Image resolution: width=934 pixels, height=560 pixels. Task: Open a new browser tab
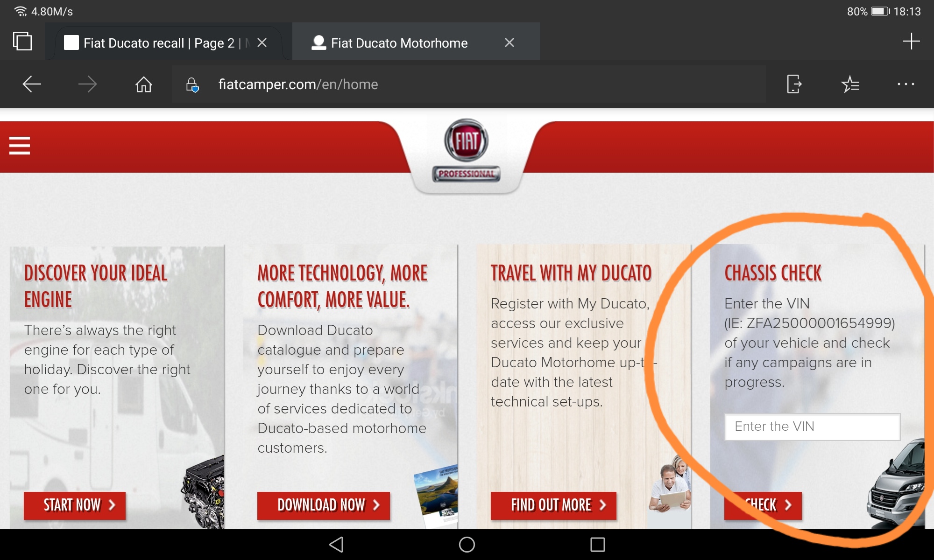(x=911, y=41)
